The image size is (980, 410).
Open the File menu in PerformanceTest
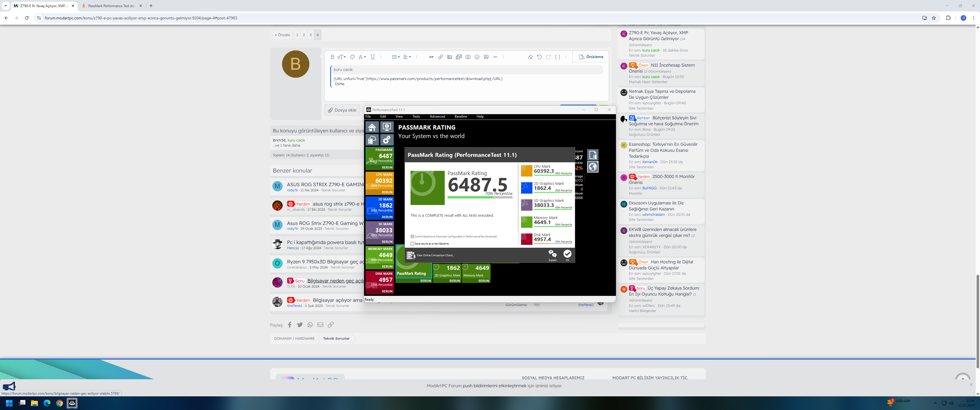(x=368, y=116)
